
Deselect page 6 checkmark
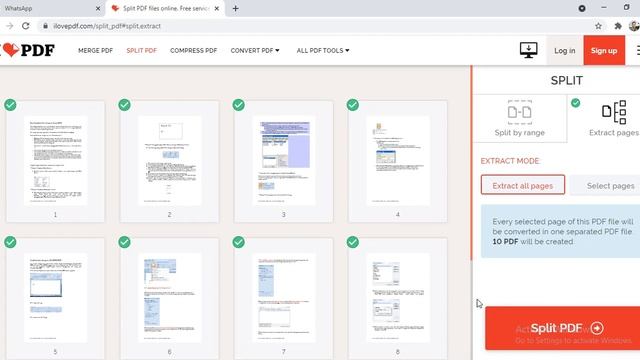tap(124, 242)
